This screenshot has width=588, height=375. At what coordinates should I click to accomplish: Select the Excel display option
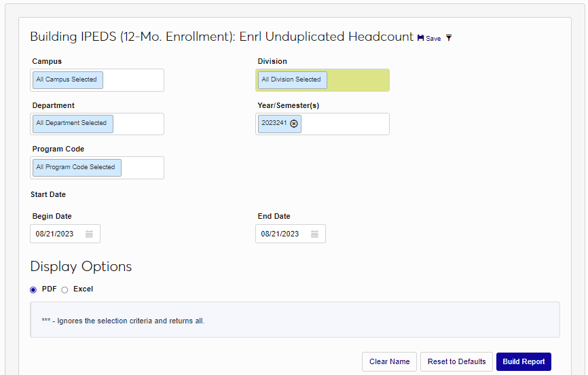click(65, 289)
